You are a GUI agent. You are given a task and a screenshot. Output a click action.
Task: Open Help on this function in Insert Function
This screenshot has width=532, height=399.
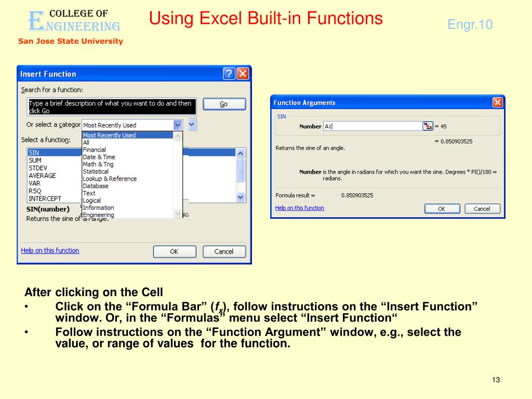coord(50,250)
